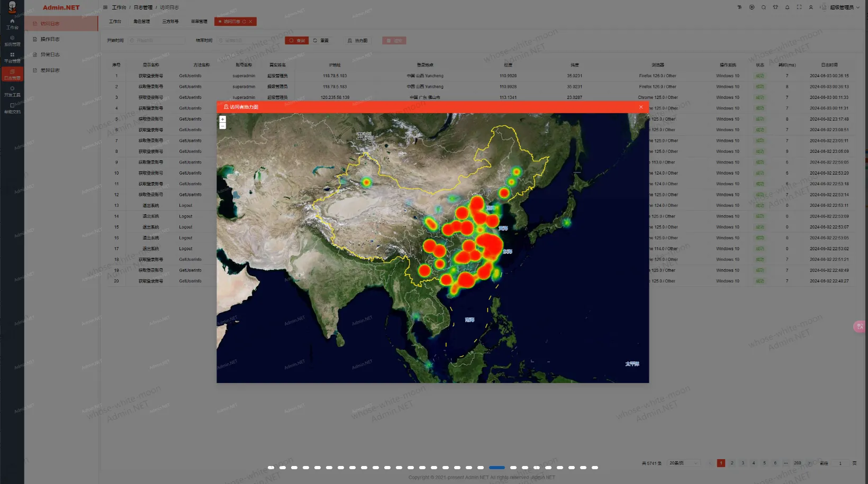Viewport: 868px width, 484px height.
Task: Click the 日志管理 breadcrumb link
Action: click(143, 7)
